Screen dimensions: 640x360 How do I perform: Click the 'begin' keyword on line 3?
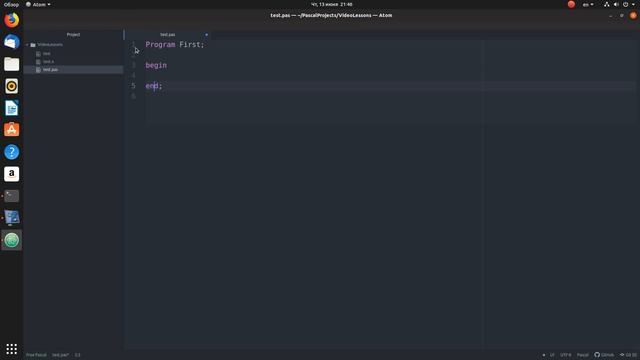pos(156,65)
